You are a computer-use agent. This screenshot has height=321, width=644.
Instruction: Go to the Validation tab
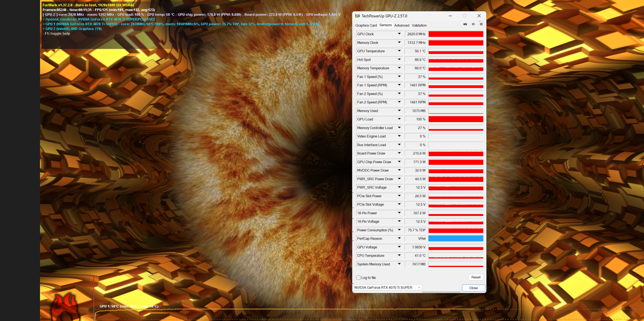coord(419,25)
